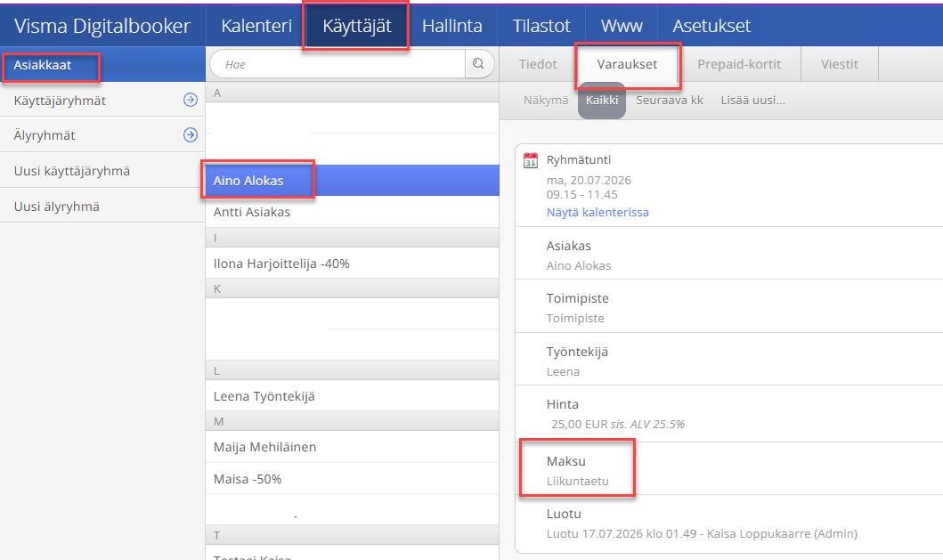Open Asetukset settings menu
The image size is (943, 560).
711,26
